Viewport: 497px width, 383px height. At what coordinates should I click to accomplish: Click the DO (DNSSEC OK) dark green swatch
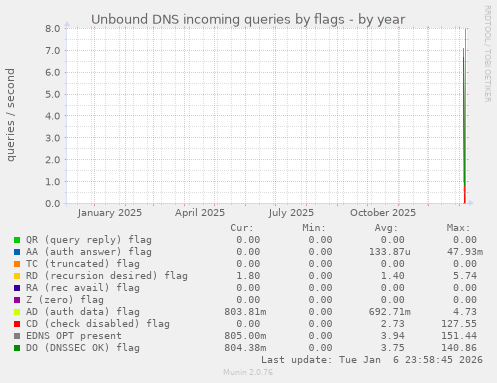tap(17, 348)
